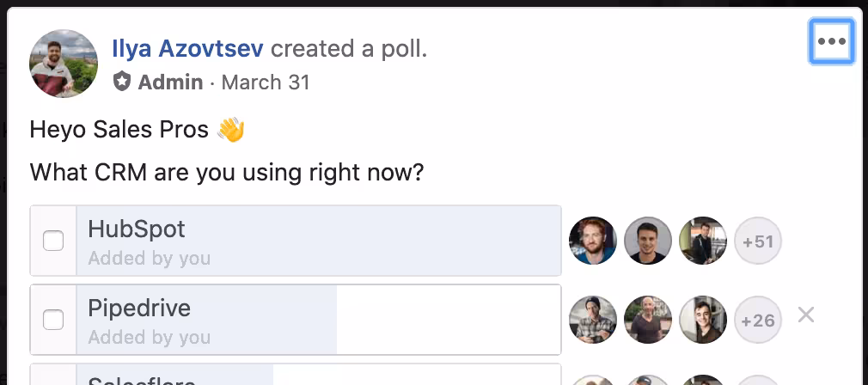Open Ilya Azovtsev's profile picture
868x385 pixels.
coord(64,64)
